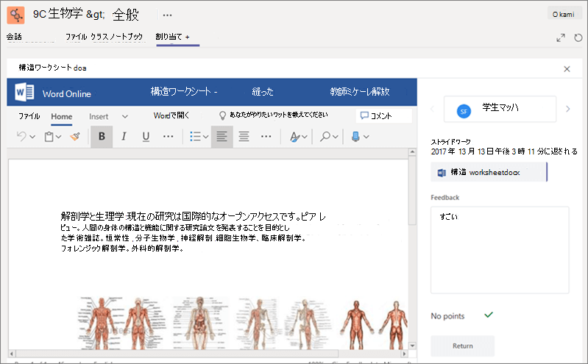Click vertical scrollbar down arrow

(412, 346)
